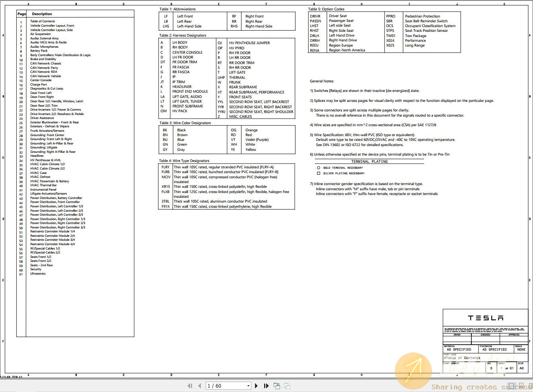This screenshot has width=533, height=392.
Task: Click the 'Table 4: Wire Type Designators' heading
Action: coord(184,161)
